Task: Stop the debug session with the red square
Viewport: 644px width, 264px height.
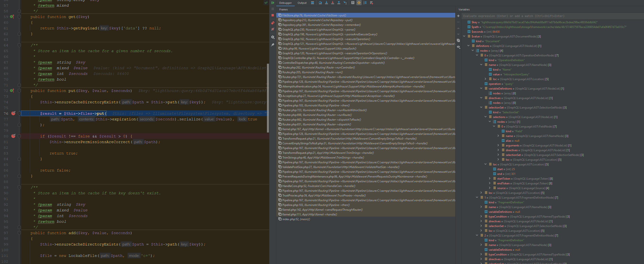Action: (272, 15)
